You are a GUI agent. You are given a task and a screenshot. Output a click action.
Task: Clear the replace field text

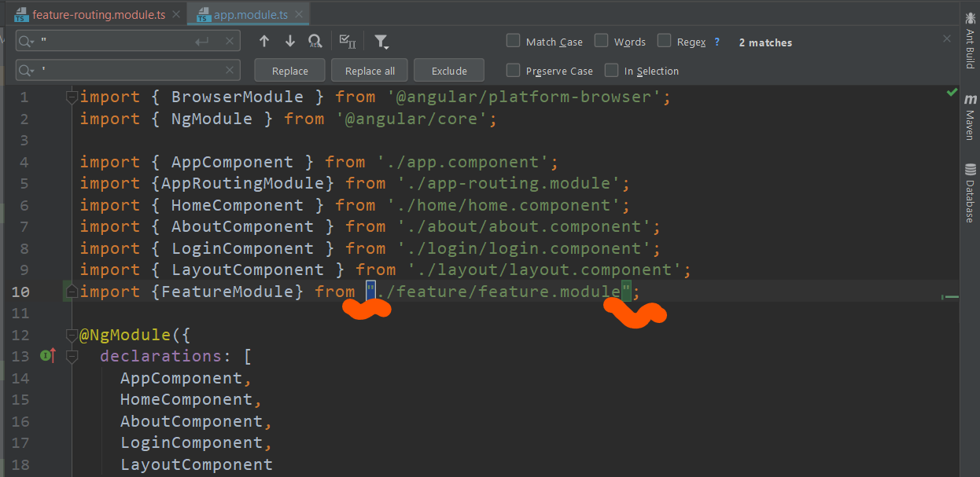click(230, 71)
